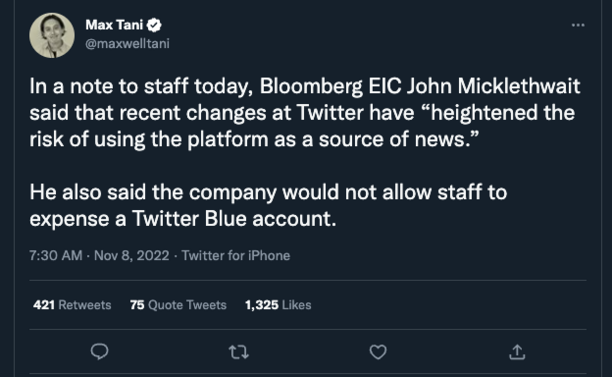Retweet this post using the retweet icon
This screenshot has height=377, width=612.
point(238,352)
